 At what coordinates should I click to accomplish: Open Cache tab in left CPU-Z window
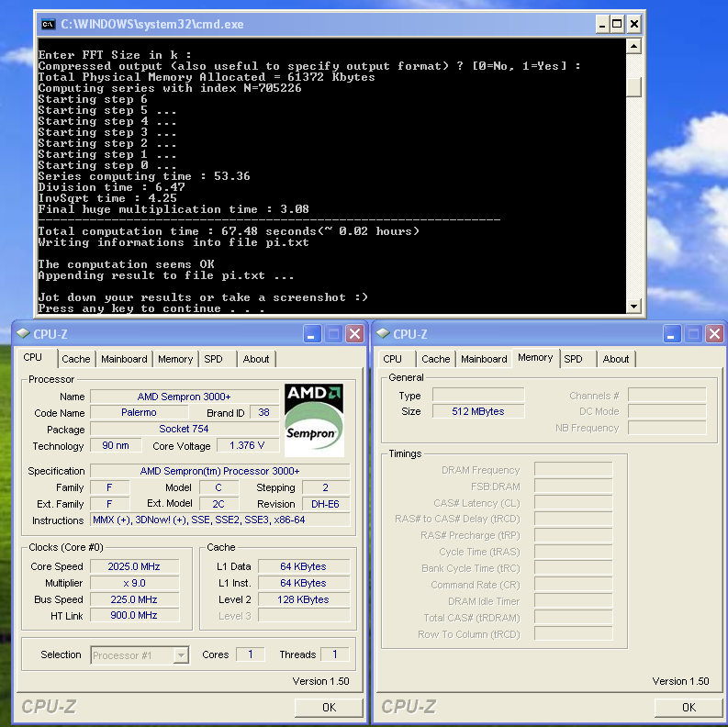point(76,359)
